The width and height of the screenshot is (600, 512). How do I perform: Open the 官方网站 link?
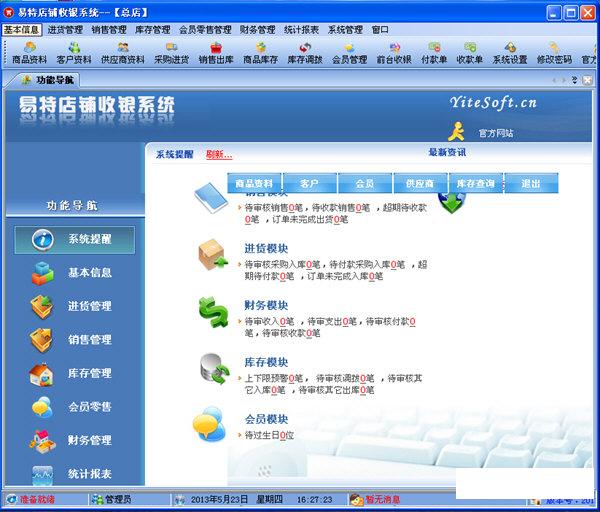[x=496, y=133]
